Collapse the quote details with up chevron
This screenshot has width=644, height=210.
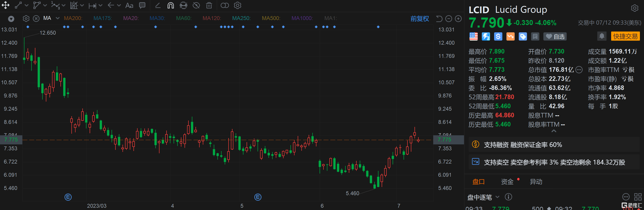click(x=554, y=131)
